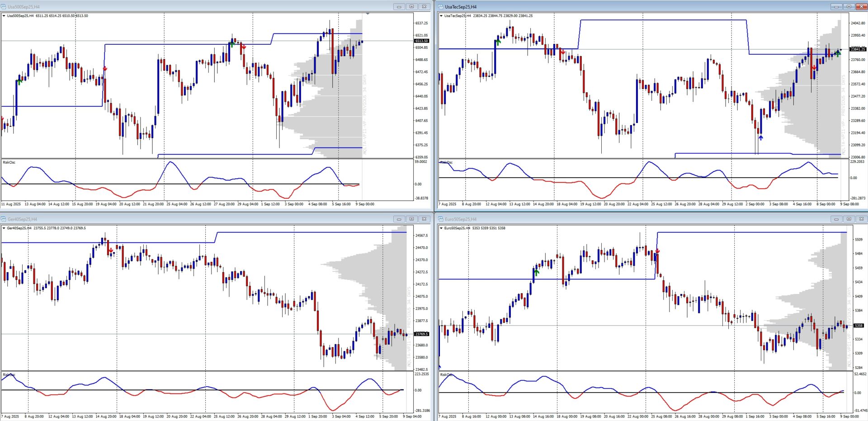Expand the triangle beside Ger40Sep25,H4 label

(4, 228)
